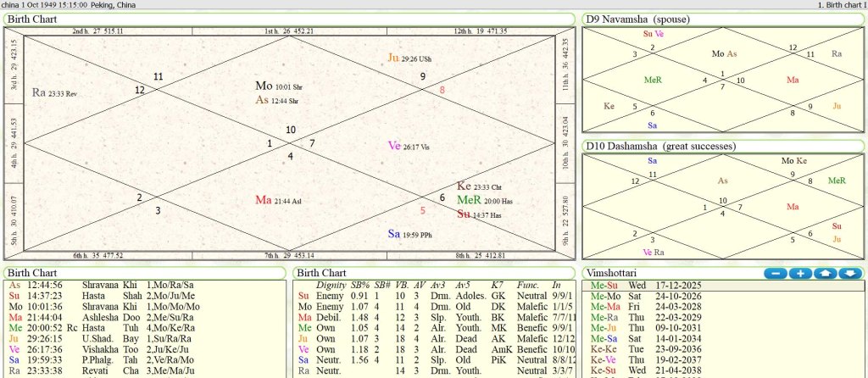This screenshot has width=868, height=378.
Task: Click the Dignity column header
Action: point(330,285)
